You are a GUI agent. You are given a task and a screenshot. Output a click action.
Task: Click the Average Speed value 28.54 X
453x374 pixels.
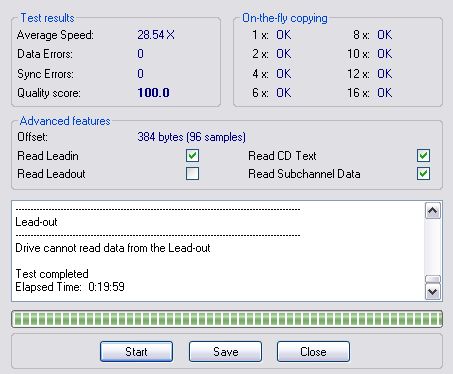(156, 35)
